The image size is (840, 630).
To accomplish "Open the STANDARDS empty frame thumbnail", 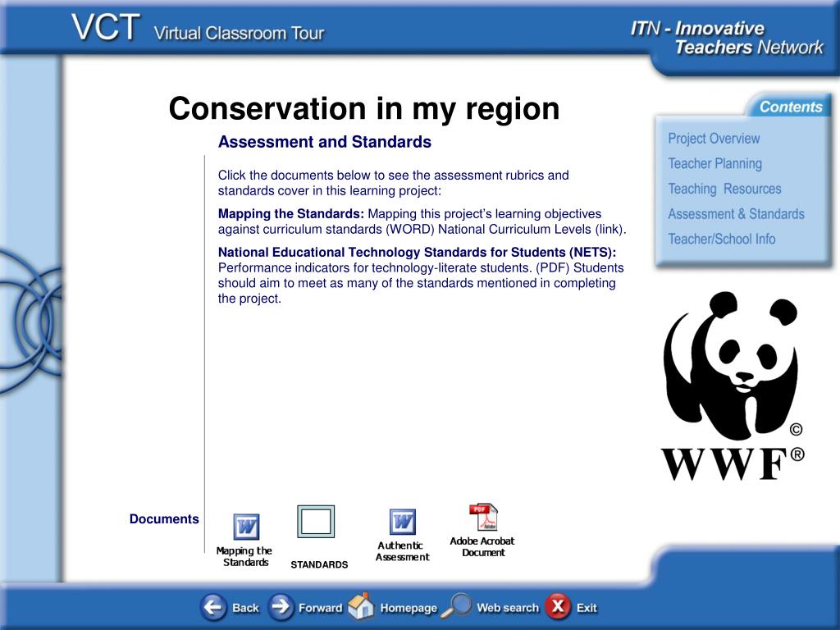I will click(x=316, y=521).
